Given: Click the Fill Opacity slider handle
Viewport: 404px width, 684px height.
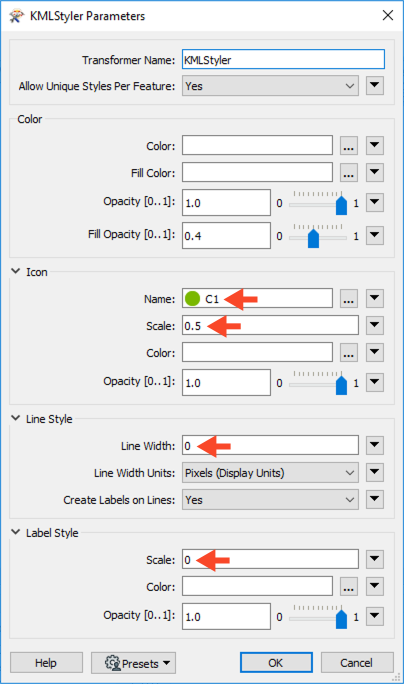Looking at the screenshot, I should [313, 239].
